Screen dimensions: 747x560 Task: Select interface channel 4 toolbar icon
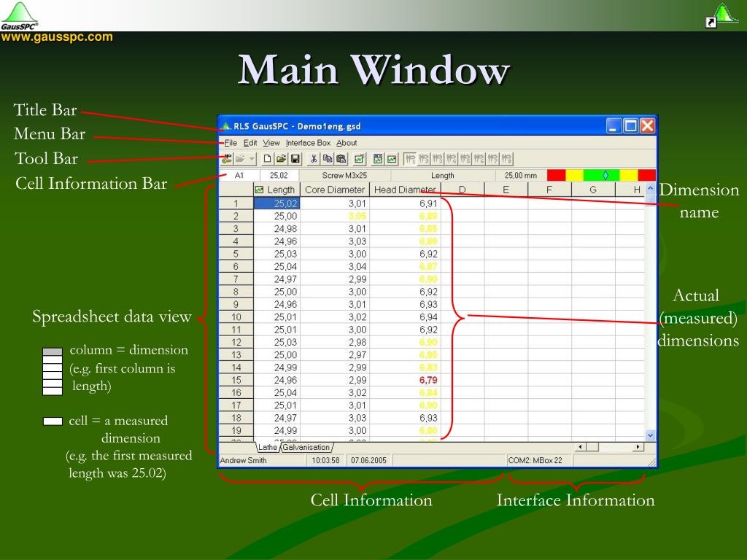click(451, 158)
